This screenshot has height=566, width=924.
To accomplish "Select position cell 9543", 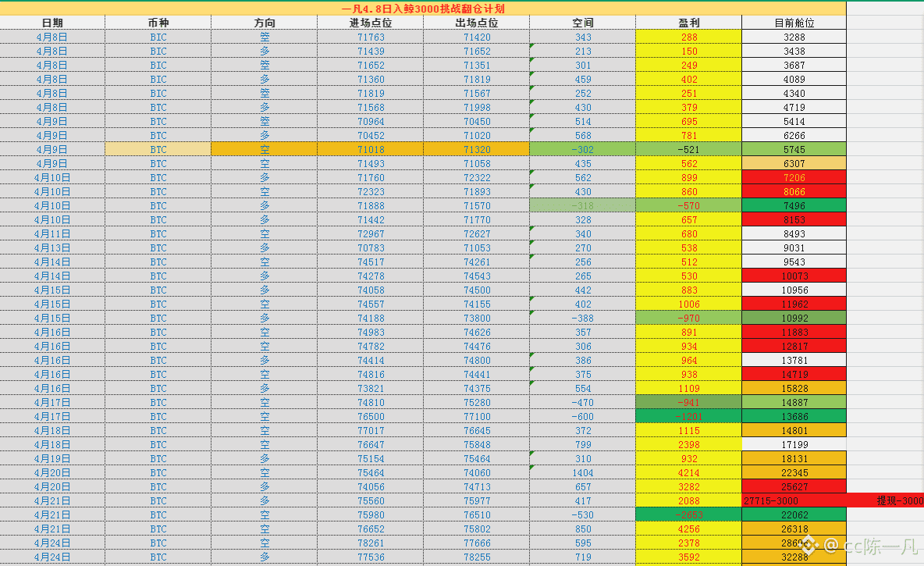I will [x=794, y=262].
